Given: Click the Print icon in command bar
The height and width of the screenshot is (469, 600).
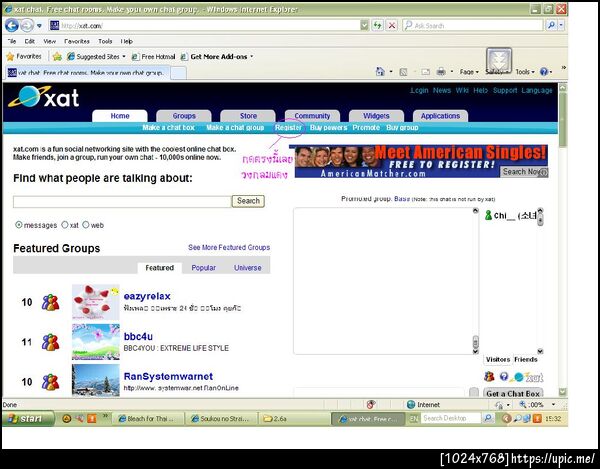Looking at the screenshot, I should pyautogui.click(x=441, y=72).
